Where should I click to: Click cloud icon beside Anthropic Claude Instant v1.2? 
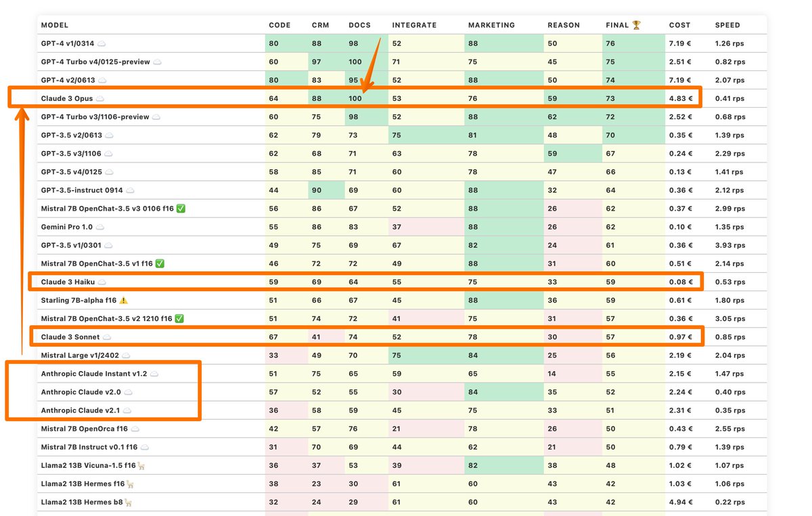154,373
